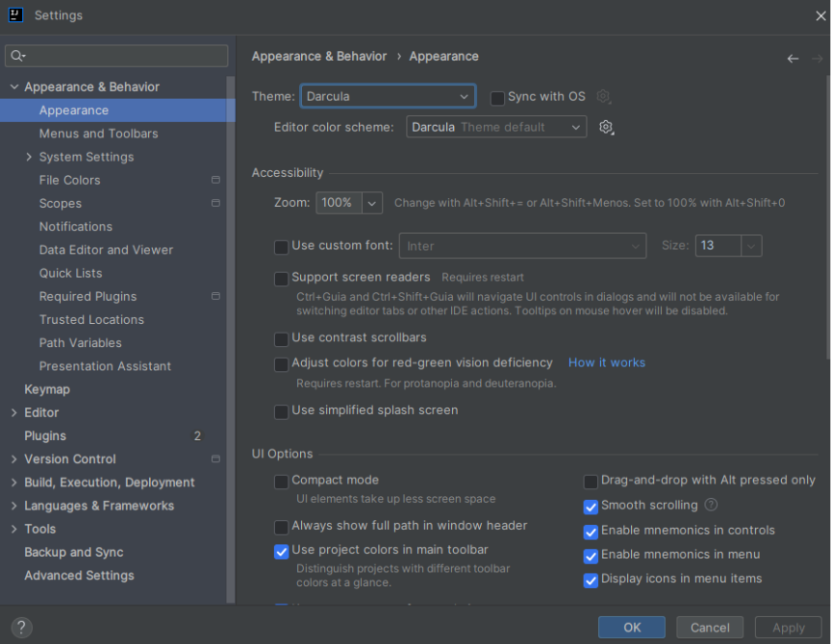Viewport: 831px width, 644px height.
Task: Turn on Compact mode checkbox
Action: [281, 482]
